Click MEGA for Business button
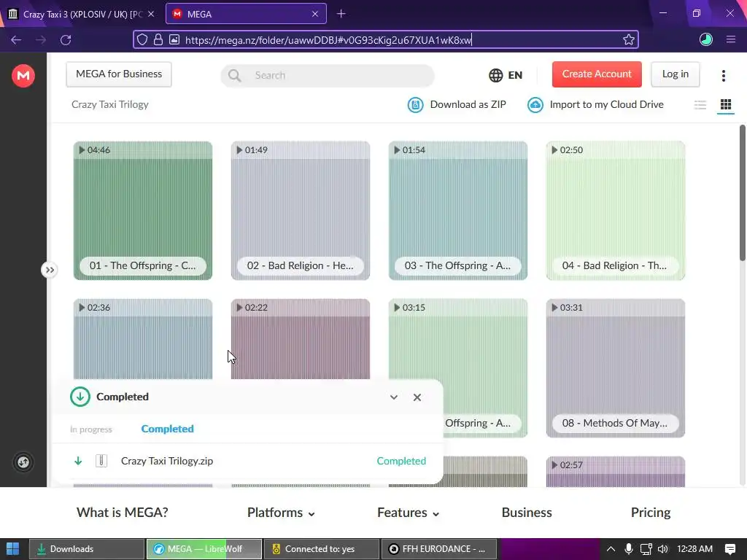The width and height of the screenshot is (747, 560). pos(119,74)
